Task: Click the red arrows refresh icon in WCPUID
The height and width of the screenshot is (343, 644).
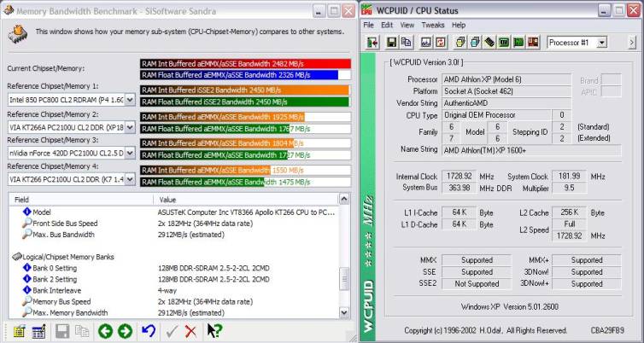Action: point(441,43)
